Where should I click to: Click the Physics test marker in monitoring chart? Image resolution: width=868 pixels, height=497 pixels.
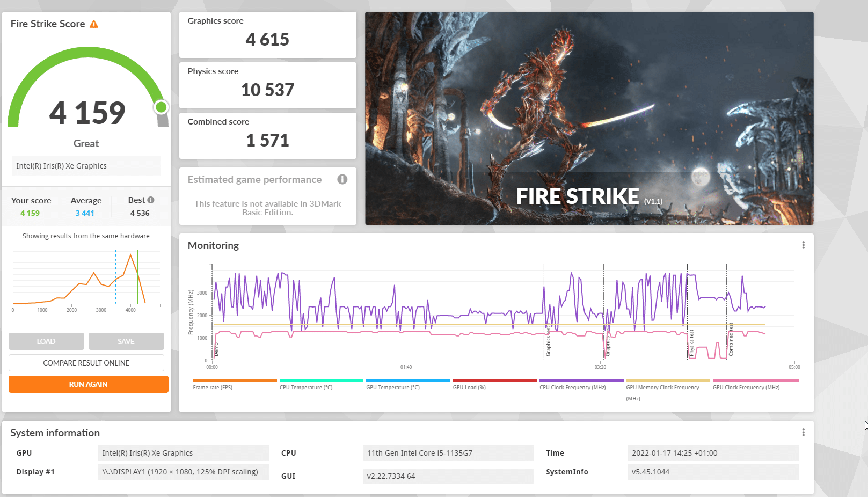point(691,343)
